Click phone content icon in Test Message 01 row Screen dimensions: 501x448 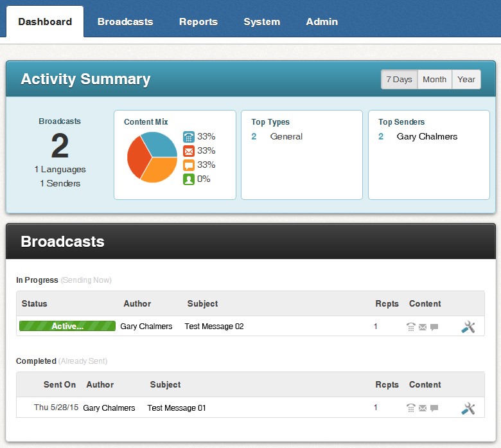pos(411,408)
